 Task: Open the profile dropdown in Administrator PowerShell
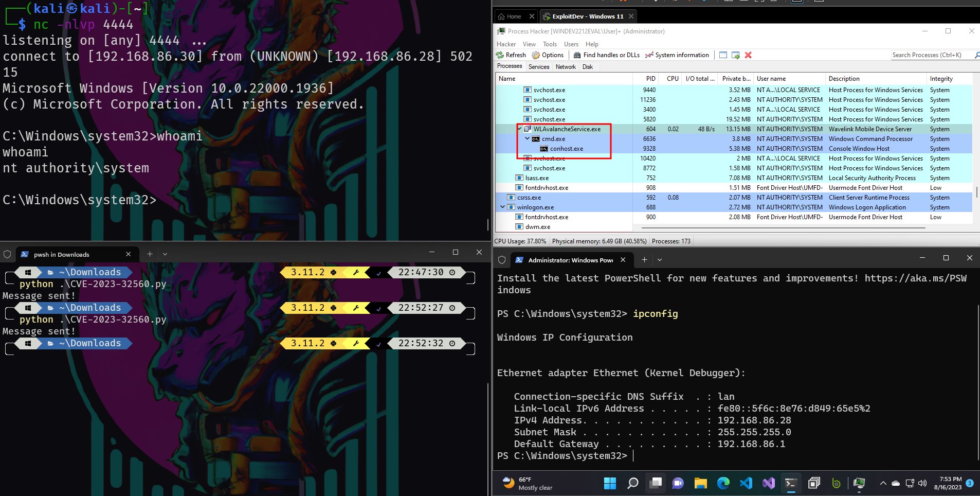(660, 260)
